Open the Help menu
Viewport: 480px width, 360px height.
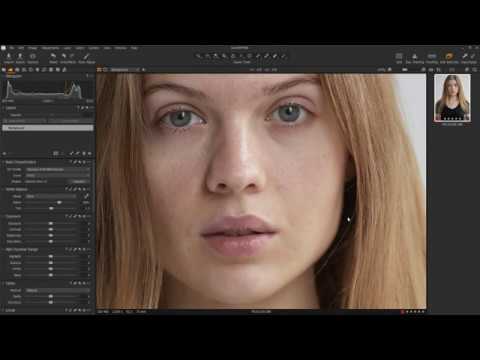pyautogui.click(x=134, y=48)
